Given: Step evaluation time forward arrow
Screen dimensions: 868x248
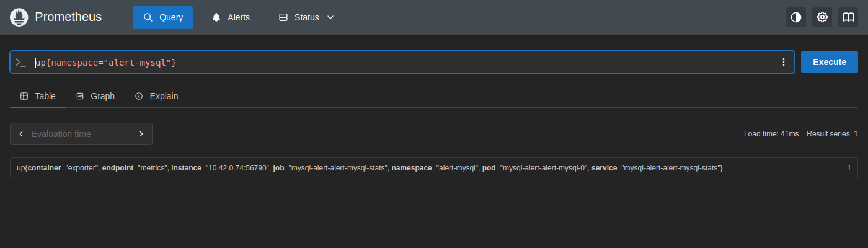Looking at the screenshot, I should (141, 134).
